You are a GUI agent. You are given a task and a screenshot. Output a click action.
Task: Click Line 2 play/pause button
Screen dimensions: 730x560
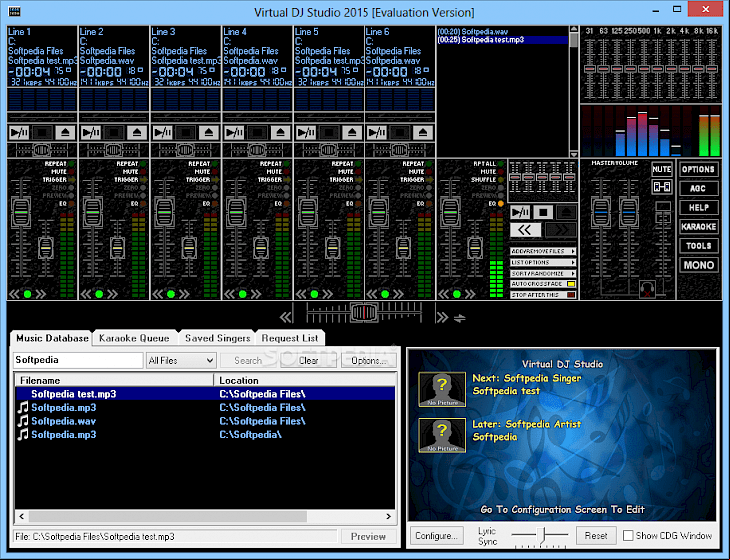pyautogui.click(x=91, y=133)
